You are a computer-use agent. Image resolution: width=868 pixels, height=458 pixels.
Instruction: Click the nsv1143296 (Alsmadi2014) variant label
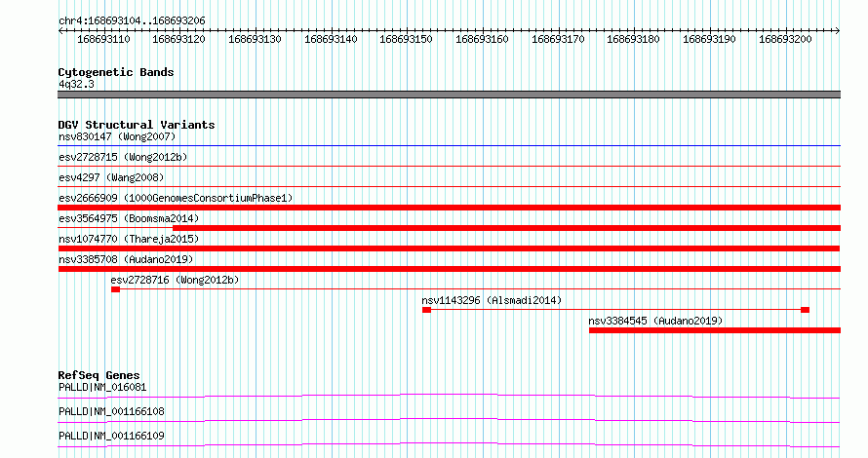coord(492,300)
